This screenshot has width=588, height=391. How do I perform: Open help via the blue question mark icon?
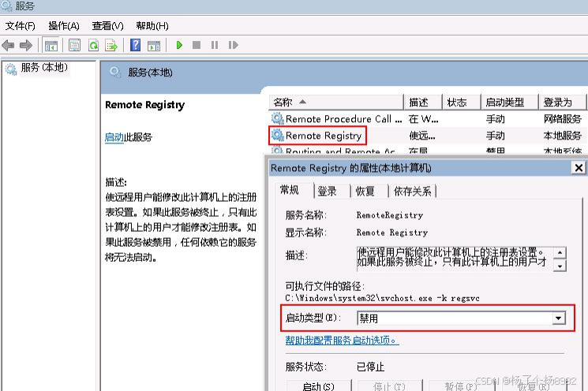[136, 45]
